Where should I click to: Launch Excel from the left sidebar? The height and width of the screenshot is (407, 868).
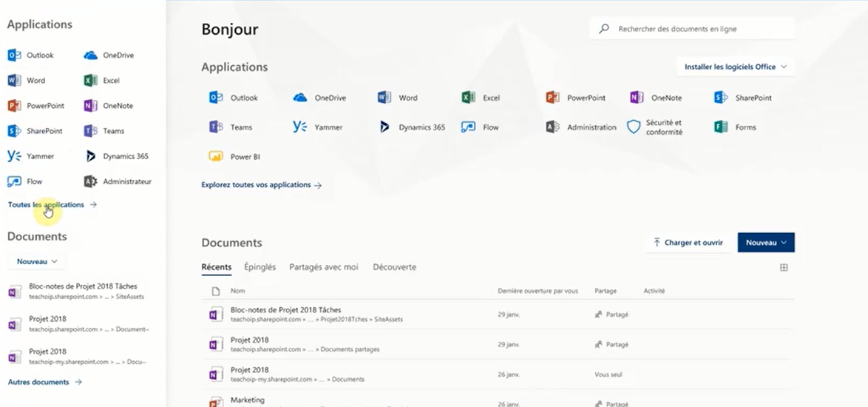pos(102,81)
